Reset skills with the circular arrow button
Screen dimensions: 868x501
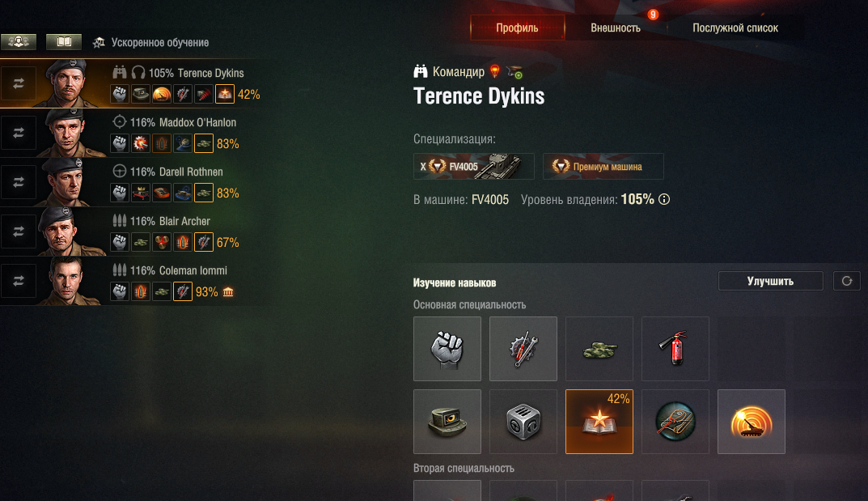pos(846,281)
